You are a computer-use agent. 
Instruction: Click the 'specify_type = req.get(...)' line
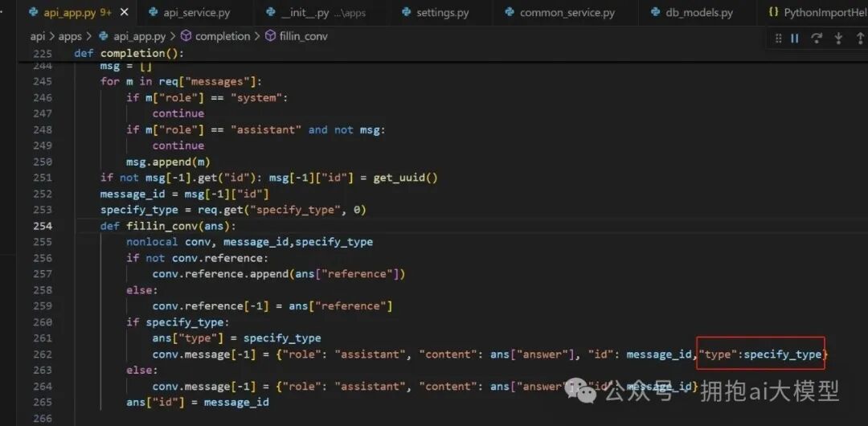tap(233, 210)
